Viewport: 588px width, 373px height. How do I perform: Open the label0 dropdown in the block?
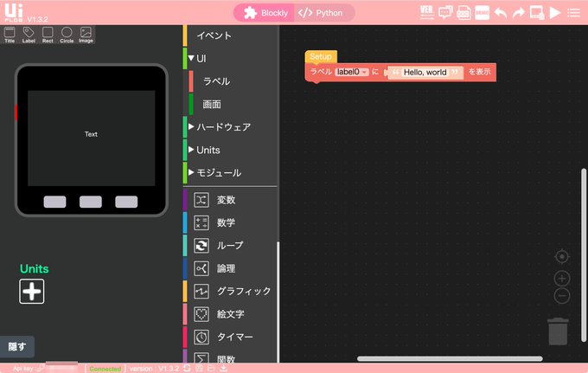pyautogui.click(x=352, y=72)
